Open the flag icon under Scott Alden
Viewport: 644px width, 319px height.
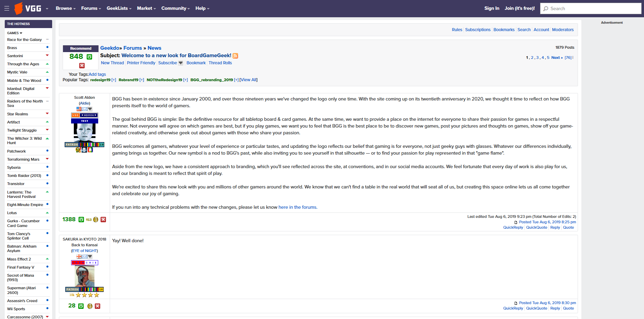(79, 109)
